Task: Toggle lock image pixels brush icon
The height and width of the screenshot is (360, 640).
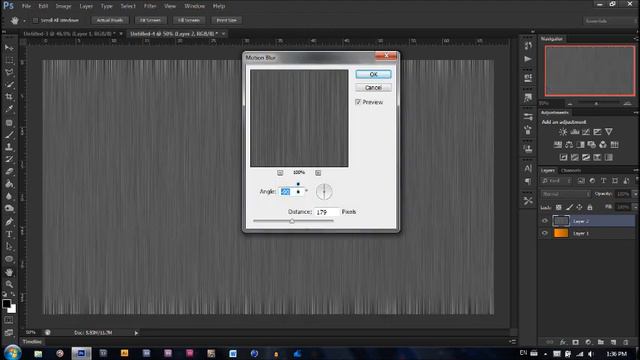Action: tap(569, 207)
